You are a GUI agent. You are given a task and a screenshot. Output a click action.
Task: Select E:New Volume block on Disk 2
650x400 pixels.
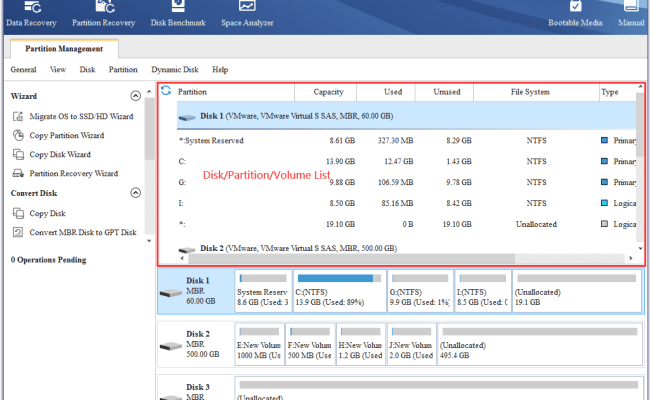(x=260, y=344)
